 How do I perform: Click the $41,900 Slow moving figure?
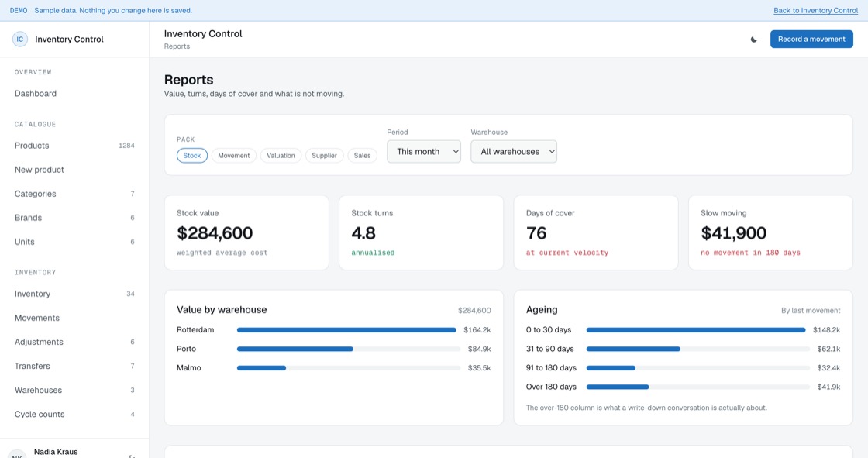[733, 233]
